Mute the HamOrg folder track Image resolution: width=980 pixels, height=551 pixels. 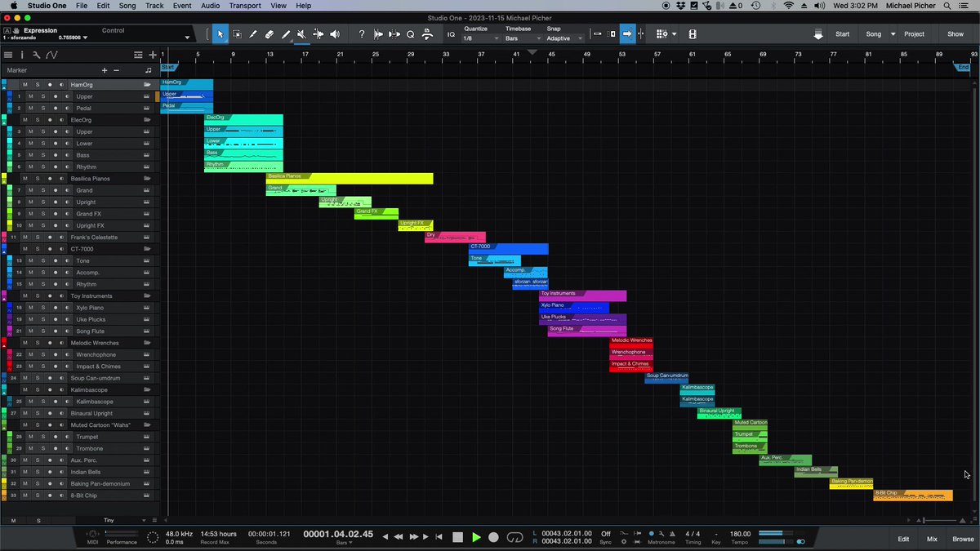24,85
